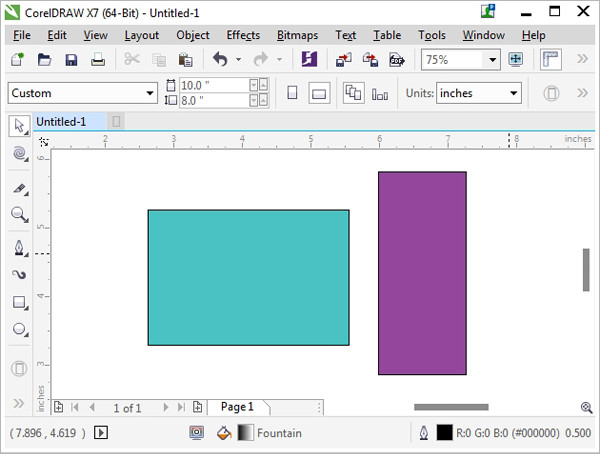
Task: Add a page using the left add-page button
Action: (x=58, y=407)
